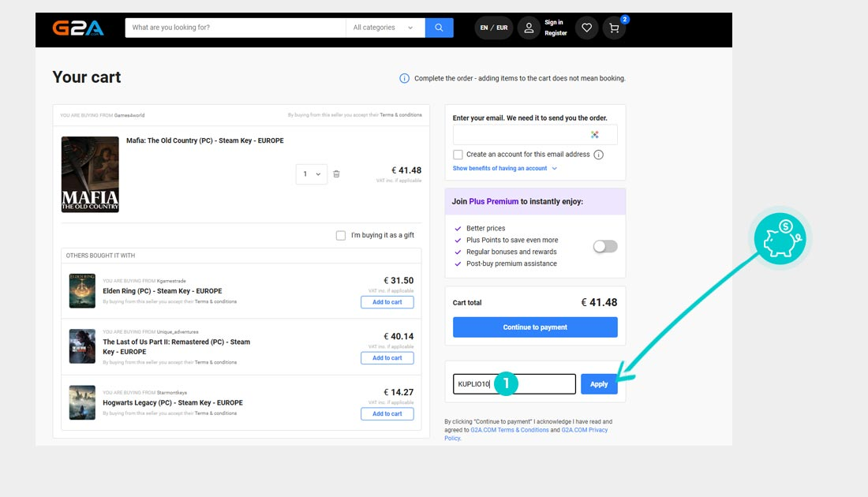Open the user account icon
The width and height of the screenshot is (868, 497).
pos(529,28)
